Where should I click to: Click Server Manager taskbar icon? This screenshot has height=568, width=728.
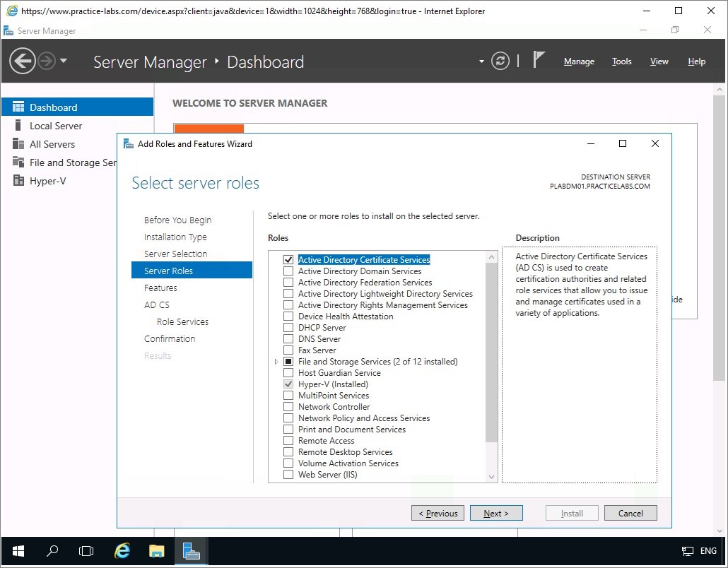tap(191, 551)
